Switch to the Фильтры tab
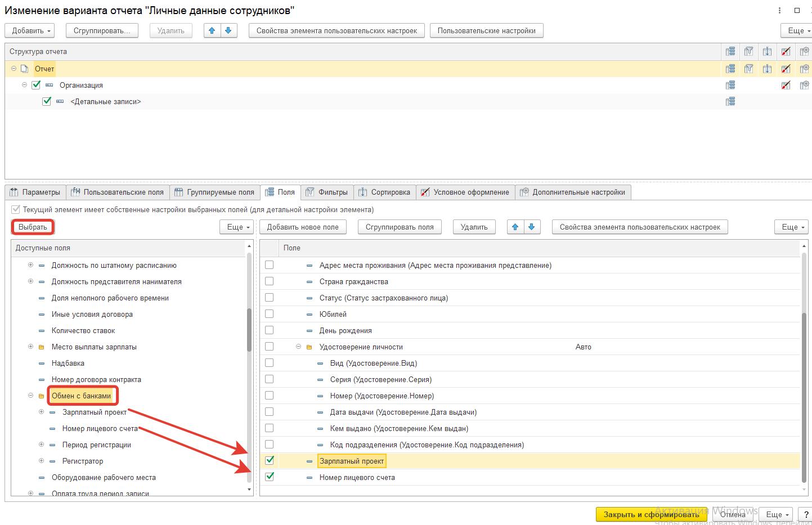Screen dimensions: 812x525 click(x=327, y=192)
